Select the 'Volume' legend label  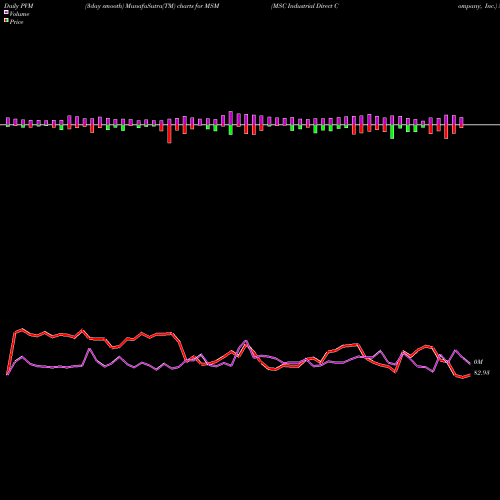[19, 14]
